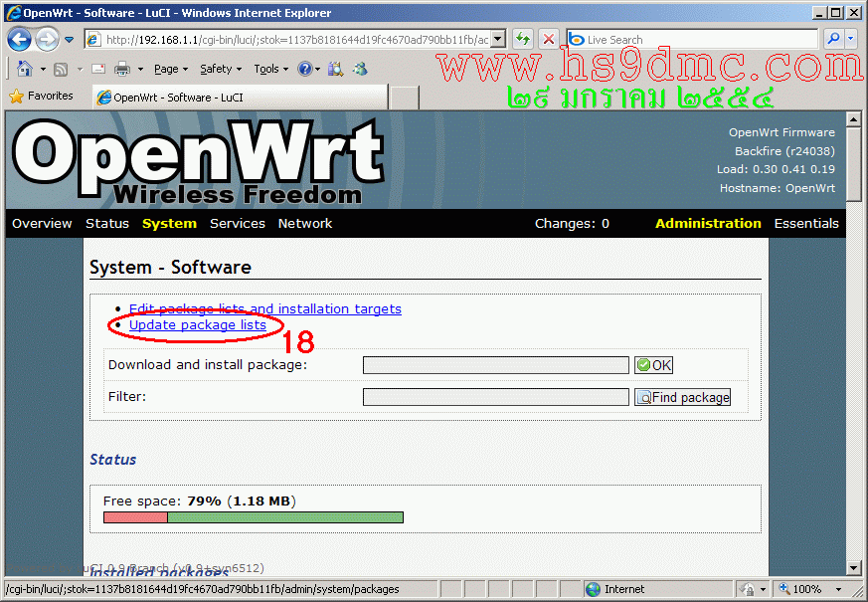Screen dimensions: 868x602
Task: Click the Load: 0.30 0.41 0.19 text
Action: point(776,169)
